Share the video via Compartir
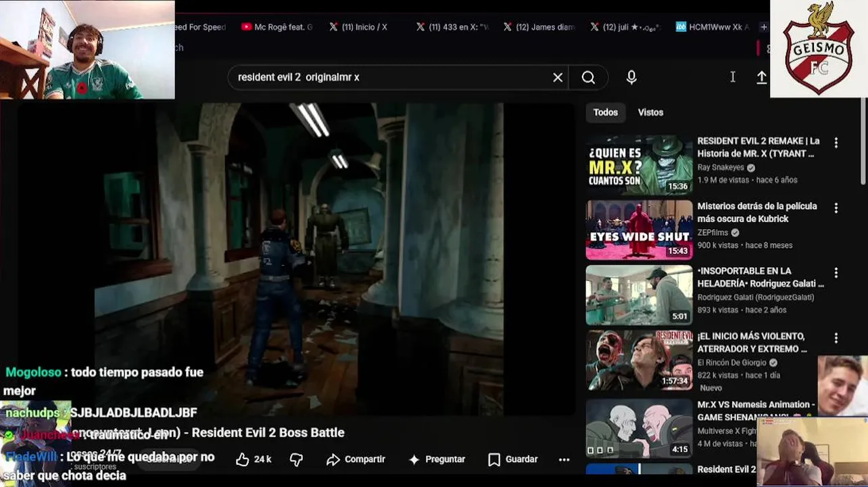The image size is (868, 487). (356, 459)
